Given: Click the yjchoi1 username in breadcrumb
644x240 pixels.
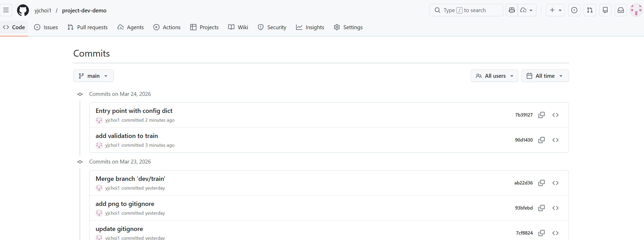Looking at the screenshot, I should pos(43,10).
